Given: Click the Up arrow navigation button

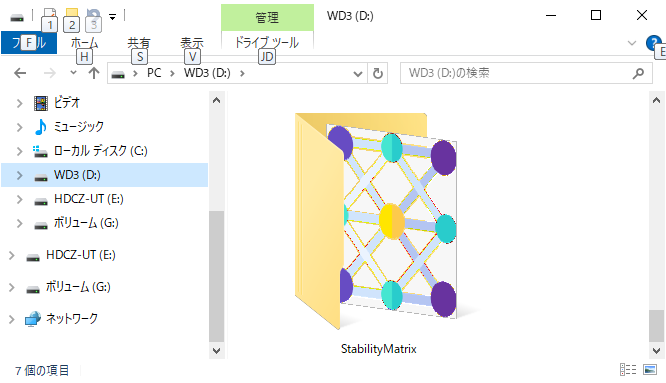Looking at the screenshot, I should click(93, 73).
